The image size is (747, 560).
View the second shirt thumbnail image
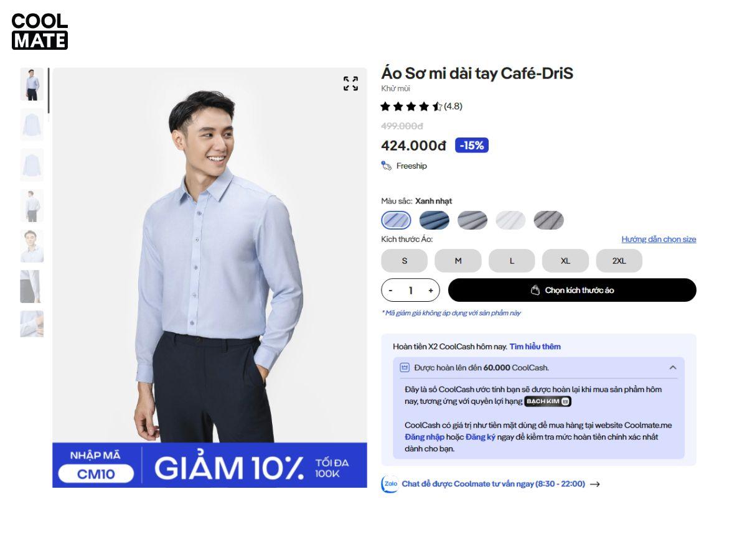(32, 124)
